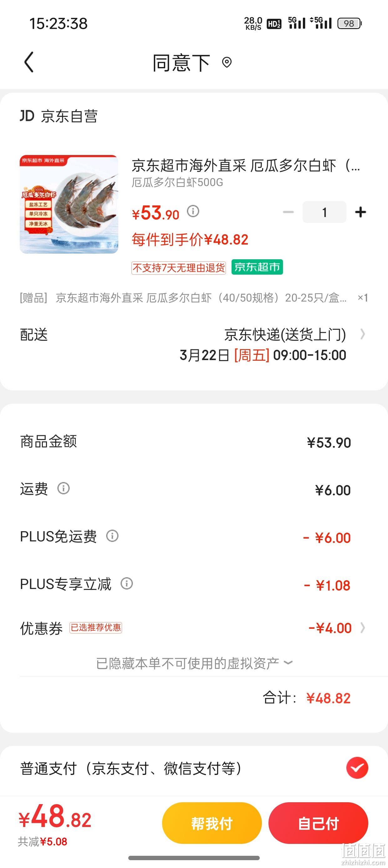Tap the 自己付 button
This screenshot has height=868, width=388.
(x=318, y=823)
